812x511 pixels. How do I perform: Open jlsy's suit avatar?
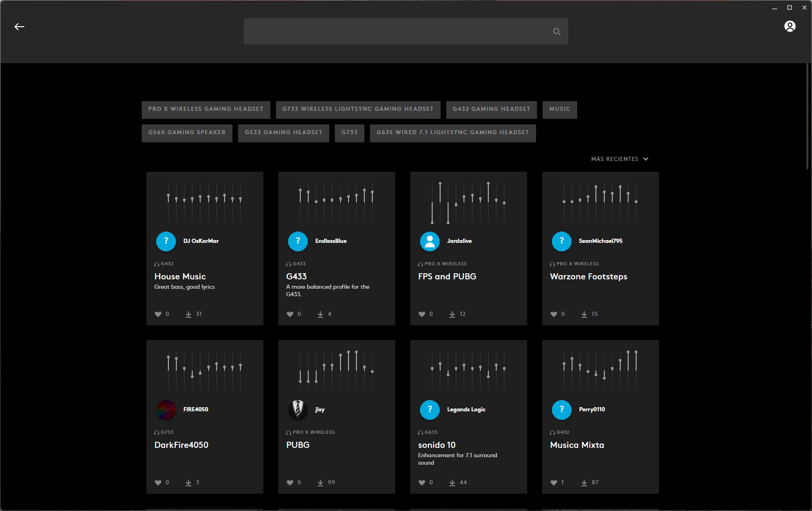click(298, 410)
